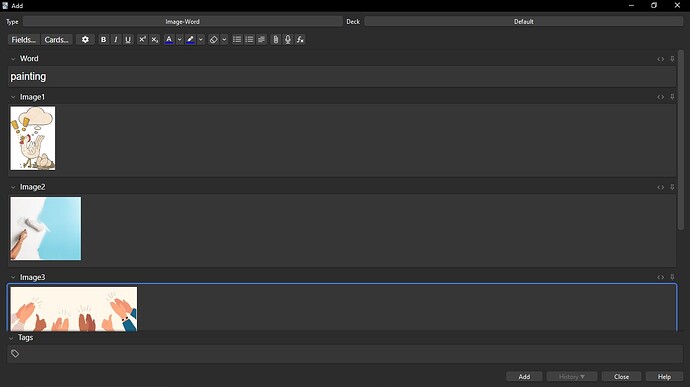Toggle HTML editor for Image1 field

pyautogui.click(x=661, y=97)
